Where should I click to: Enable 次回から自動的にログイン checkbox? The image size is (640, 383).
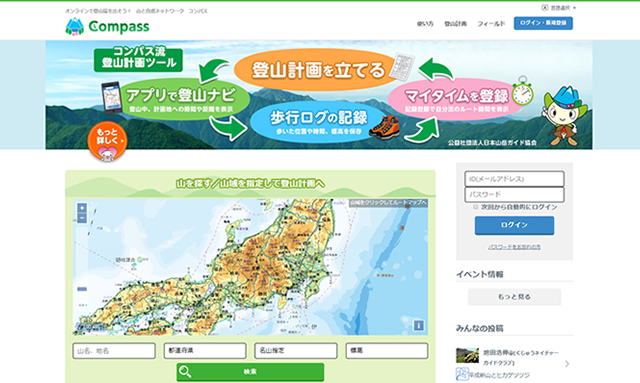pyautogui.click(x=476, y=207)
